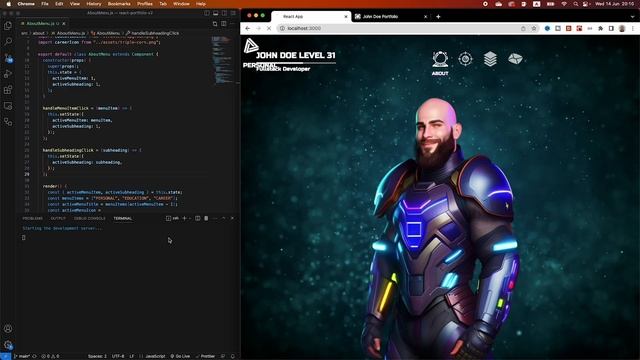Screen dimensions: 640x360
Task: Select the Terminal tab
Action: point(122,218)
